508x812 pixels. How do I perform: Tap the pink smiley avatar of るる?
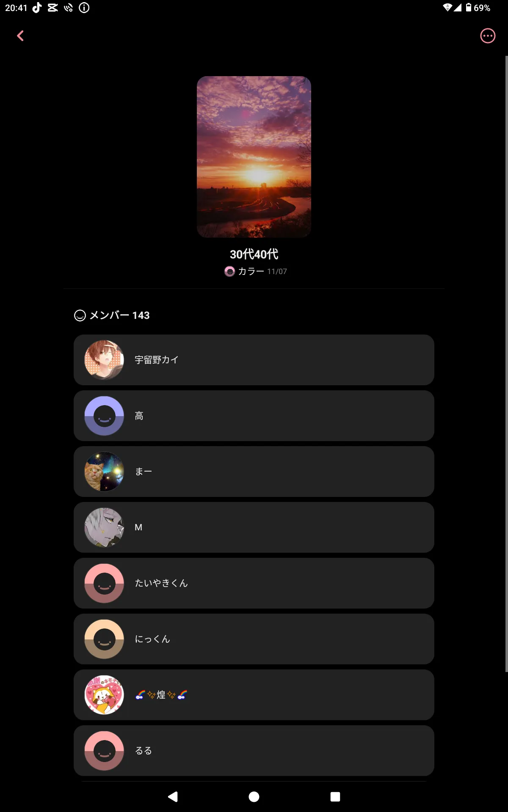[x=104, y=751]
